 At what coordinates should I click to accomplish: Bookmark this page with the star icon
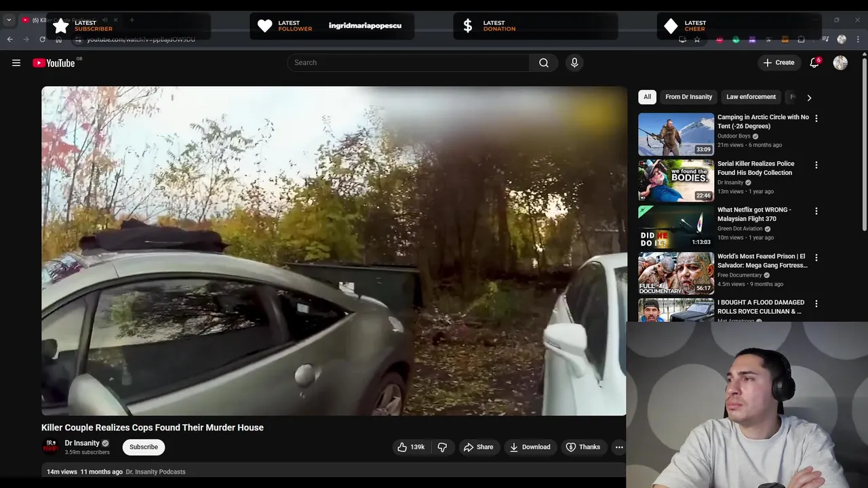[697, 39]
